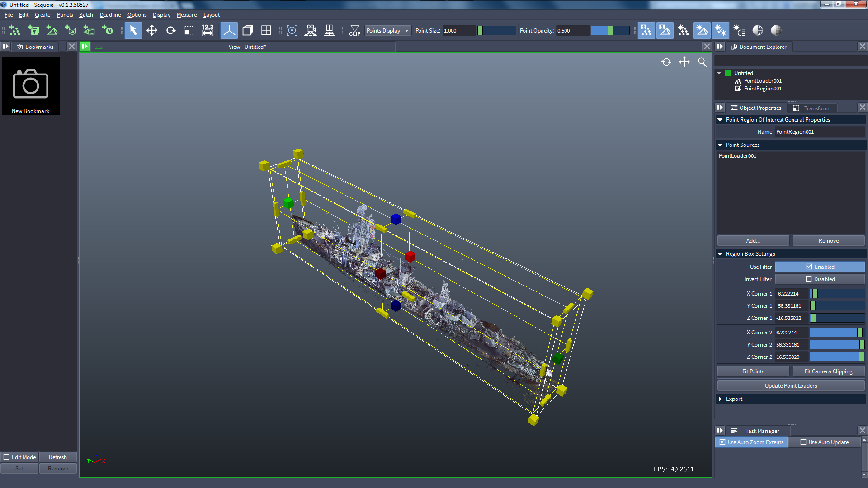
Task: Toggle the green viewport panel arrow button
Action: pos(85,46)
